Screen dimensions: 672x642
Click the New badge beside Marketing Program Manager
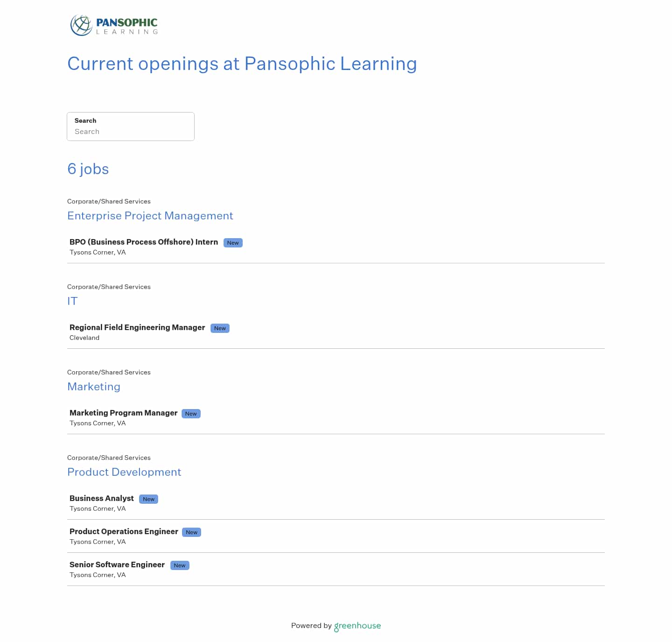pyautogui.click(x=191, y=413)
